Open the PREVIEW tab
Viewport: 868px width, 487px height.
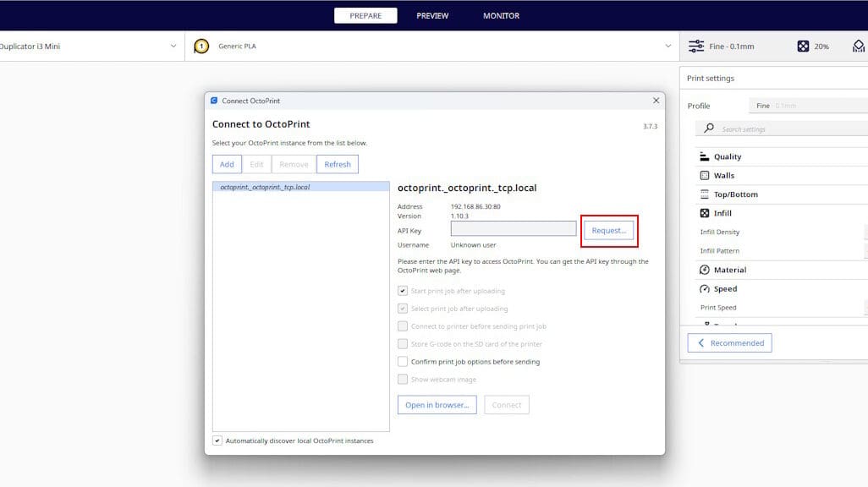tap(432, 15)
